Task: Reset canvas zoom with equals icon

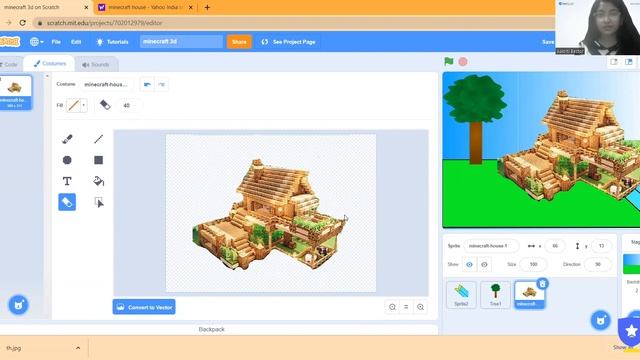Action: [x=406, y=307]
